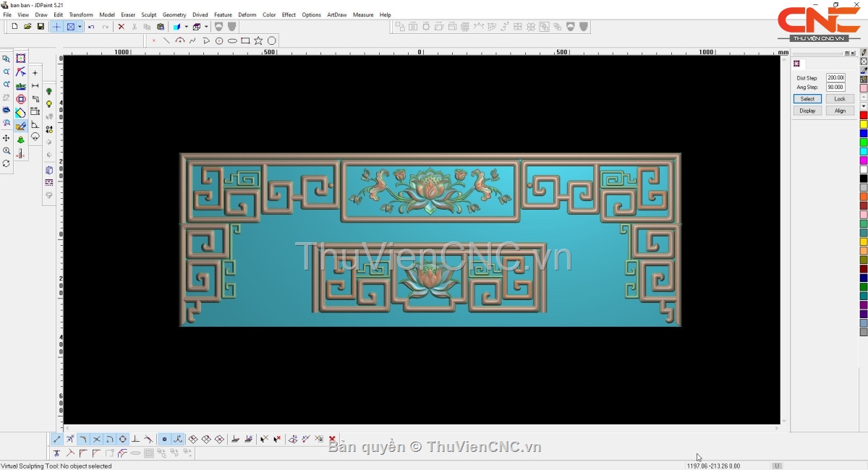Click the Open file folder icon
Screen dimensions: 868x470
coord(27,27)
